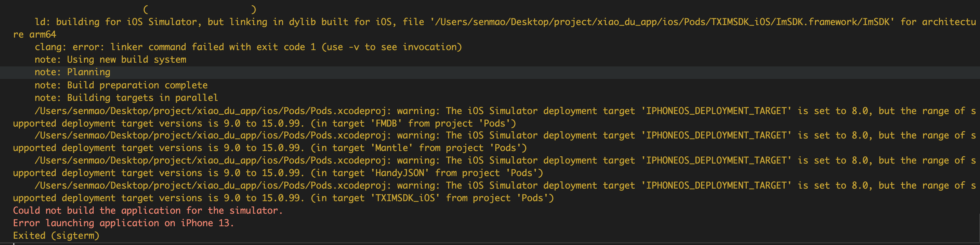
Task: Click "Could not build the application" error message
Action: (x=147, y=211)
